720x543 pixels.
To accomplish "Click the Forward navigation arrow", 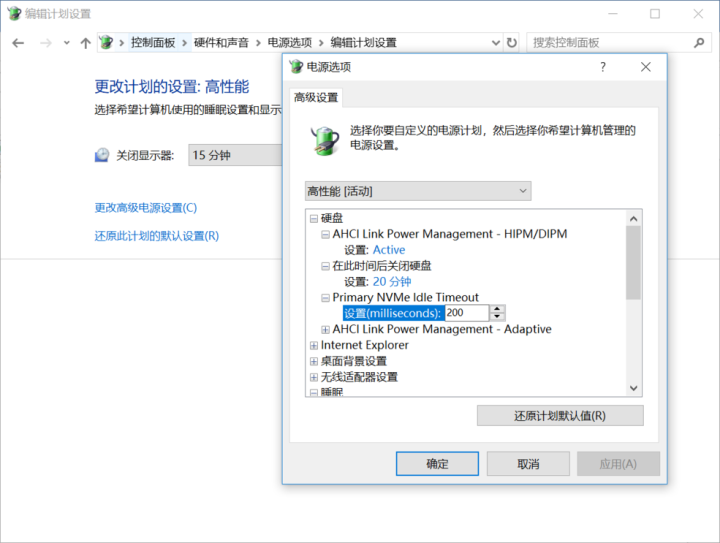I will point(45,43).
